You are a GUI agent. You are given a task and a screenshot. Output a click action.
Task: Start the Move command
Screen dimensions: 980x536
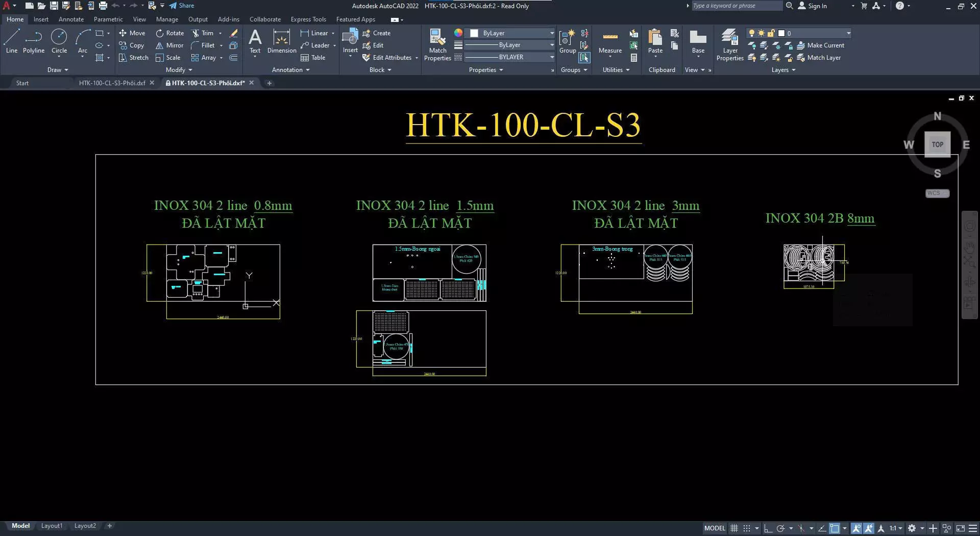(132, 33)
